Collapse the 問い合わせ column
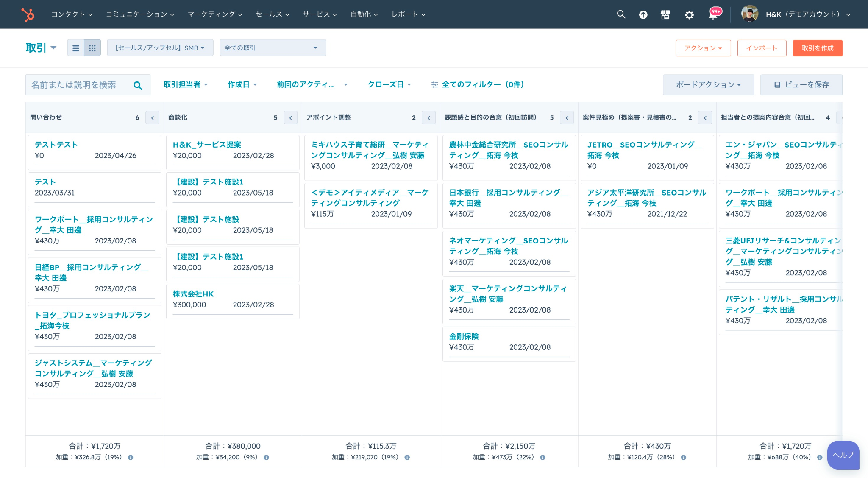Image resolution: width=868 pixels, height=478 pixels. pos(153,118)
